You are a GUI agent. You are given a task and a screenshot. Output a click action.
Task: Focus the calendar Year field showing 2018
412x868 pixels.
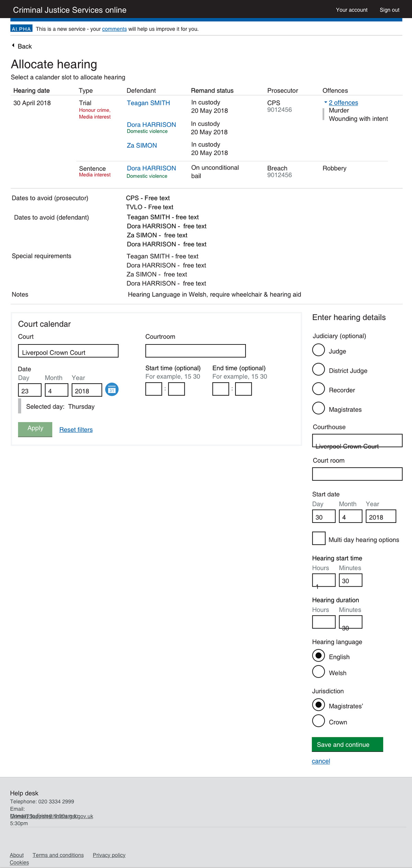[x=87, y=390]
